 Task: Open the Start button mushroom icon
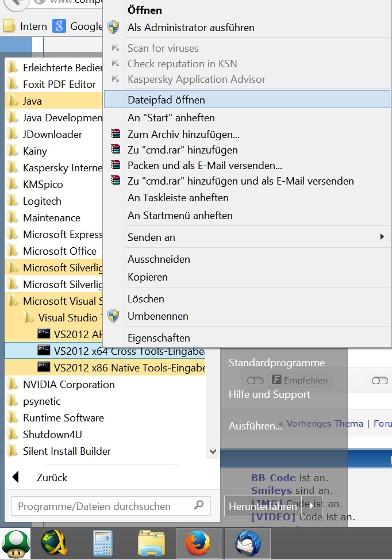click(x=16, y=543)
